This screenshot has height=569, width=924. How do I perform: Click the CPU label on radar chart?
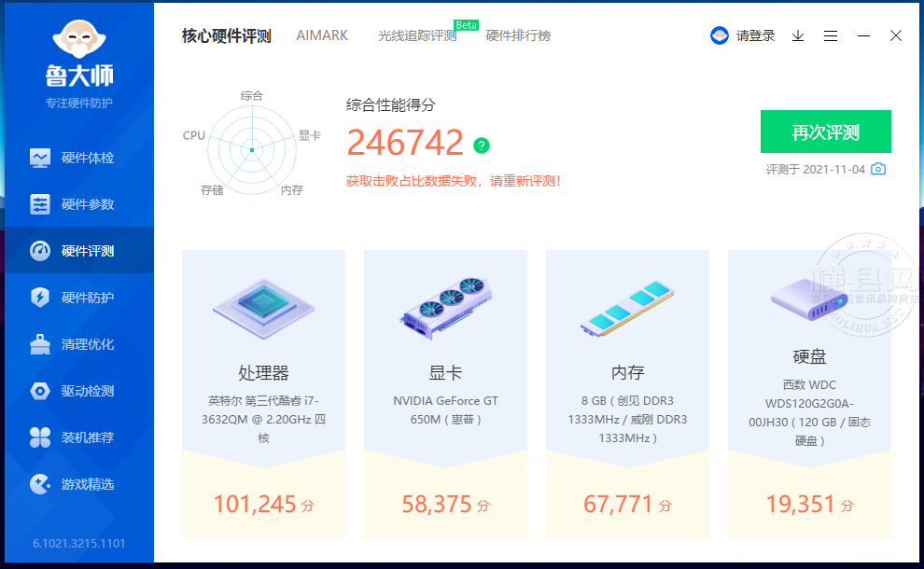(194, 135)
